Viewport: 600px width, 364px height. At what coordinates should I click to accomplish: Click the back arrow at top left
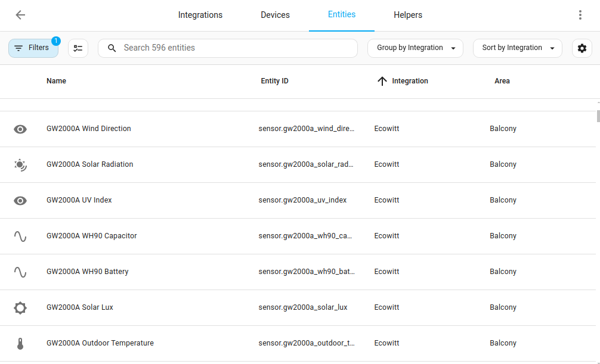tap(20, 15)
